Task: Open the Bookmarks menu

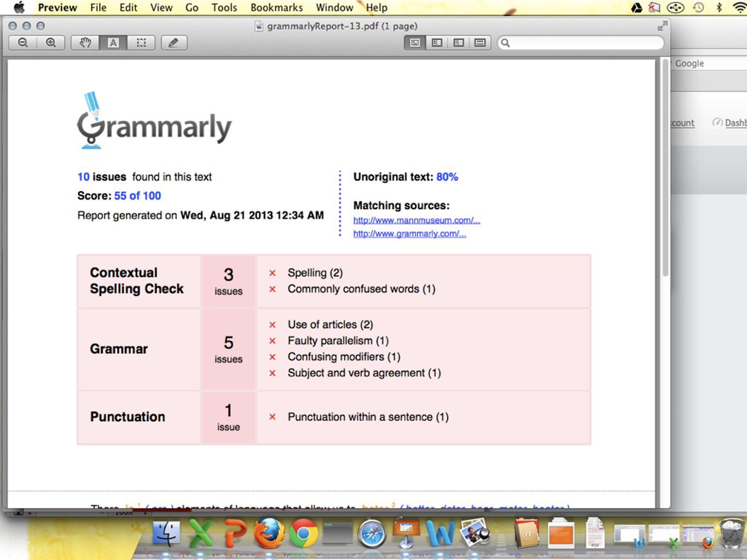Action: (x=276, y=8)
